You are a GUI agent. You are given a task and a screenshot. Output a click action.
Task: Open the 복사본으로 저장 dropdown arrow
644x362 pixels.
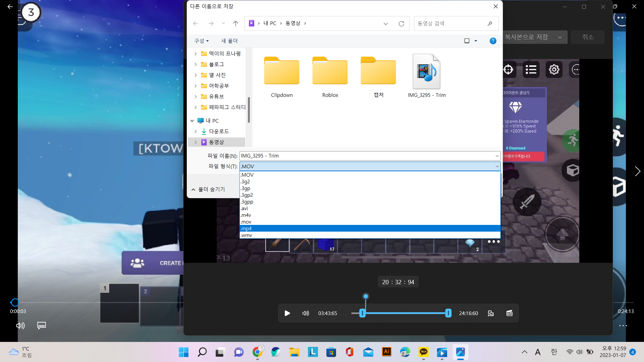pos(560,37)
